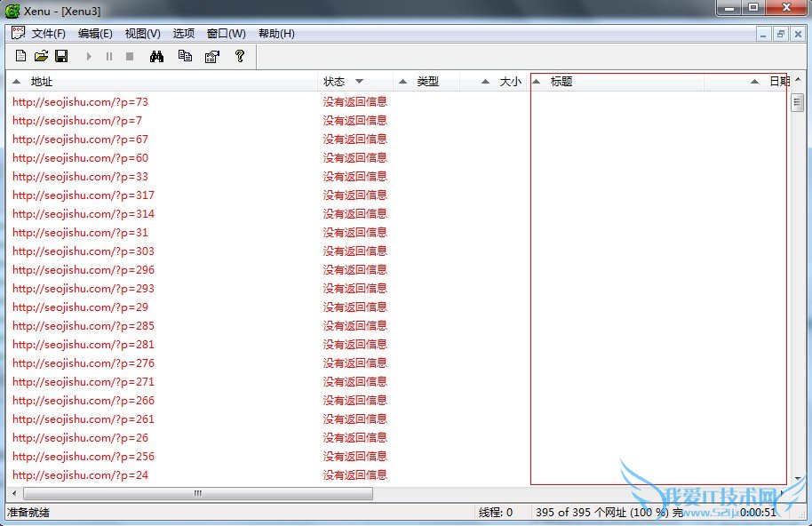The width and height of the screenshot is (812, 526).
Task: Close the inner Xenu3 document window
Action: click(798, 35)
